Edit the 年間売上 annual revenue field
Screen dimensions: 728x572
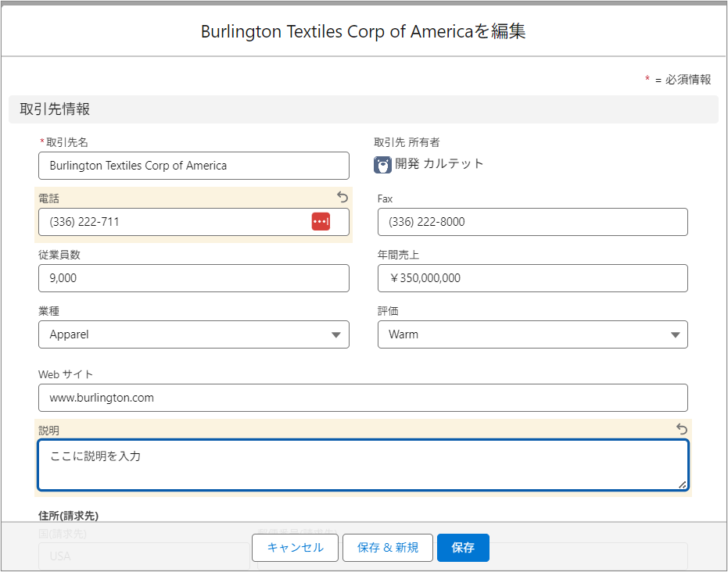point(532,278)
